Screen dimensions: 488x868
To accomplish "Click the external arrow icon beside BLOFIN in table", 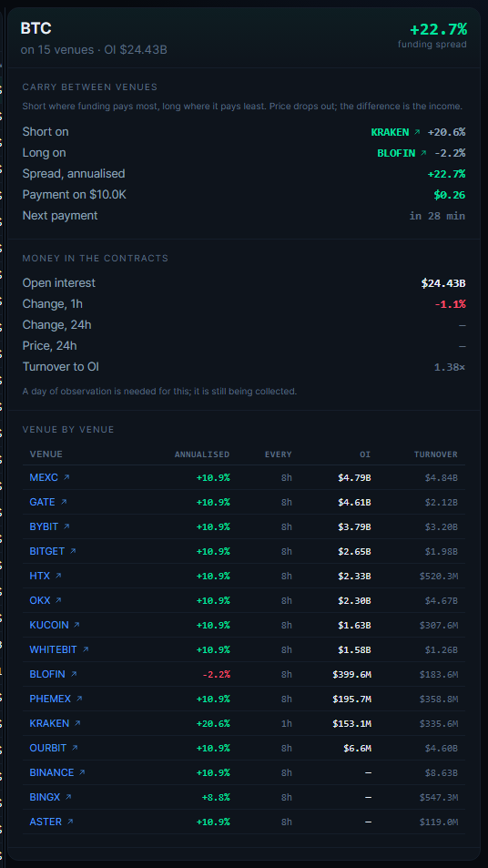I will point(74,674).
